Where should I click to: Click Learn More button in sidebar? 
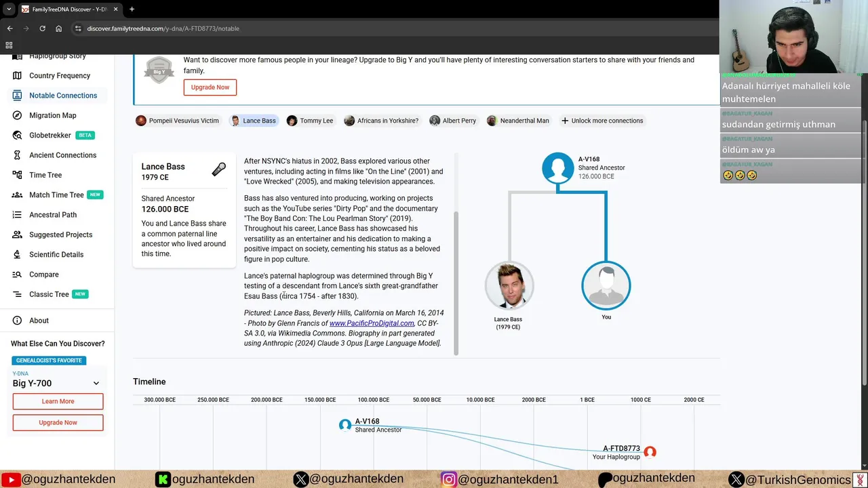pyautogui.click(x=58, y=401)
